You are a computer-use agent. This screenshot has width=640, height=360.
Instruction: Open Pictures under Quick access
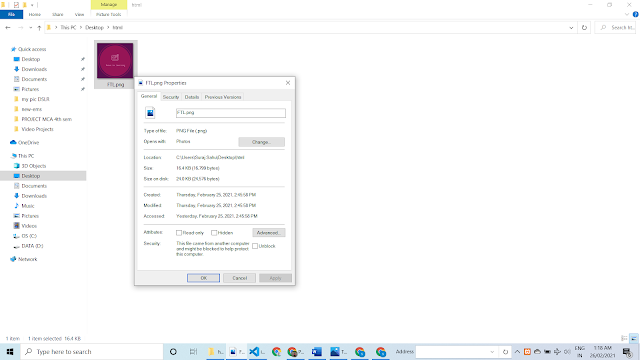point(30,89)
